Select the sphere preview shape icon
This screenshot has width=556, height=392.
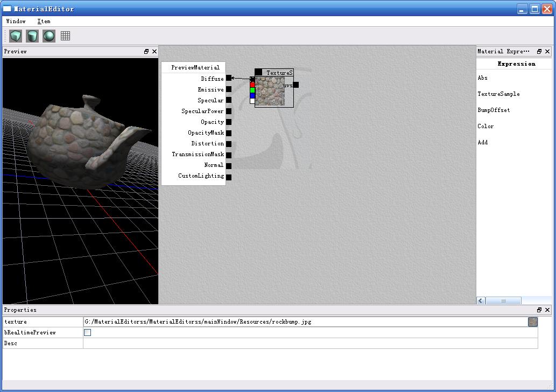[49, 36]
